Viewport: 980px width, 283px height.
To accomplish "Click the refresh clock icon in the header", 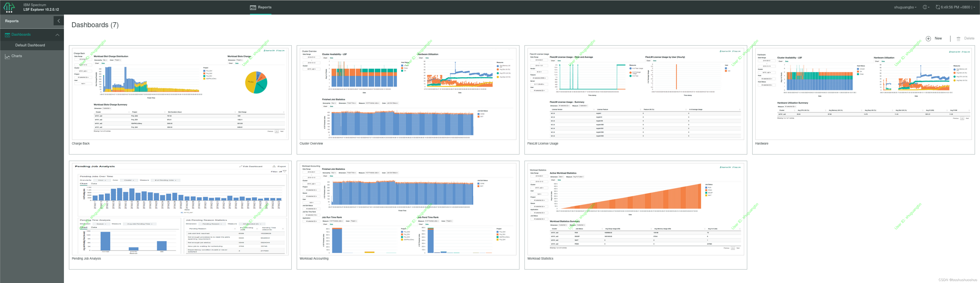I will 937,7.
